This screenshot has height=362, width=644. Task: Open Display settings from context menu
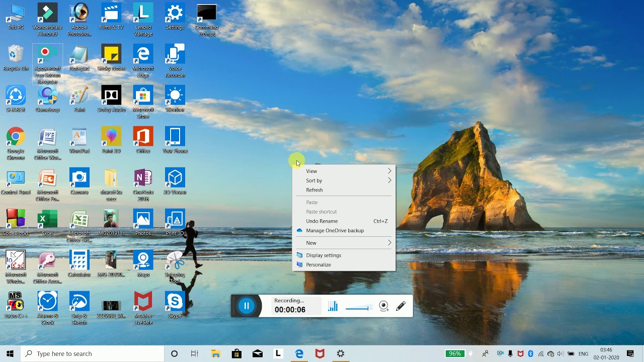point(324,255)
